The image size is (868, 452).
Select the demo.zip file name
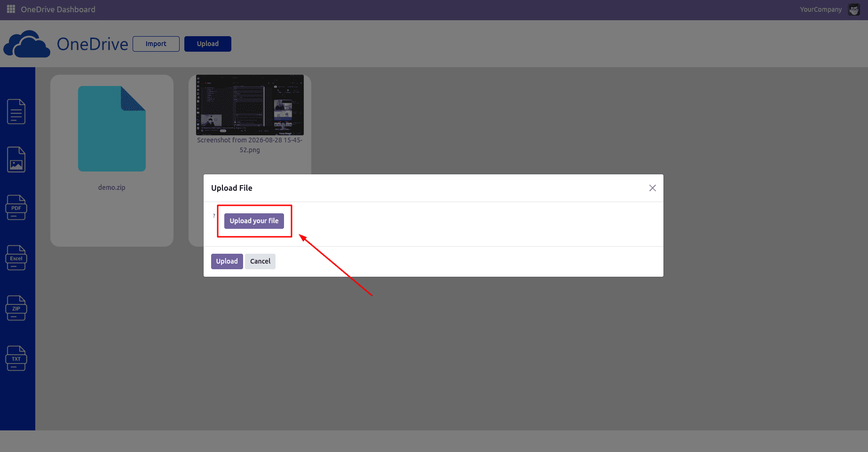point(112,187)
